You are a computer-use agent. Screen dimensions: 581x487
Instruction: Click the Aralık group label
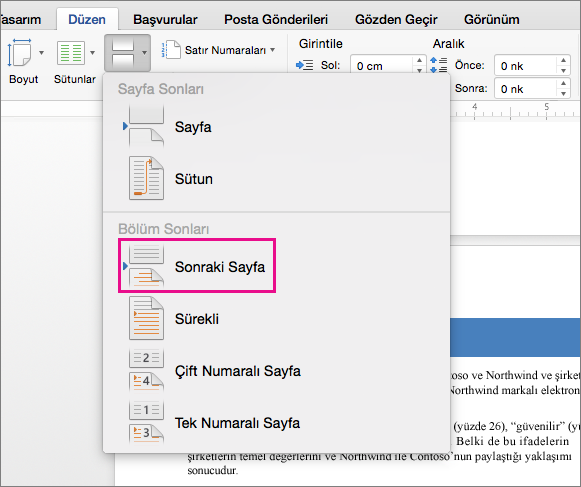[448, 44]
